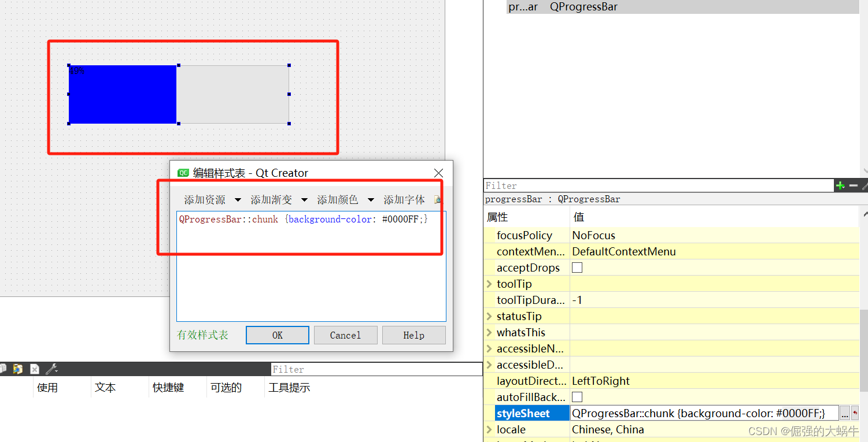This screenshot has height=442, width=868.
Task: Click the DefaultContextMenu value
Action: coord(624,251)
